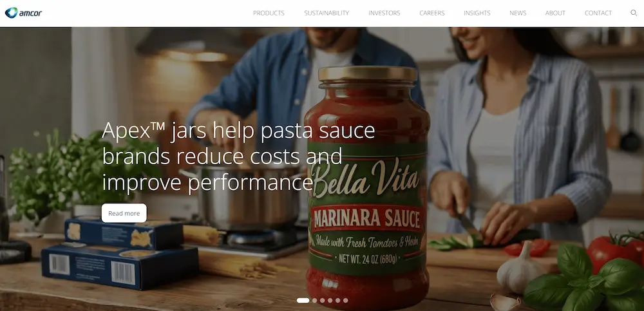644x311 pixels.
Task: Jump to the fourth carousel slide dot
Action: (330, 300)
